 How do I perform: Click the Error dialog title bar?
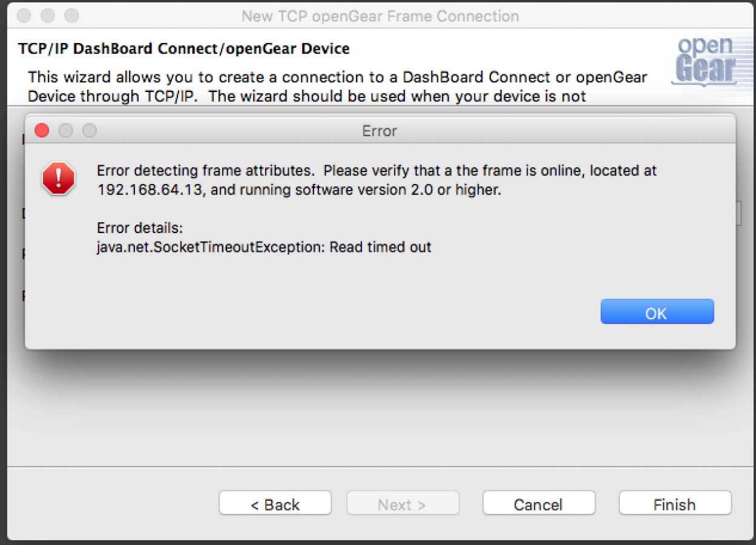click(380, 130)
